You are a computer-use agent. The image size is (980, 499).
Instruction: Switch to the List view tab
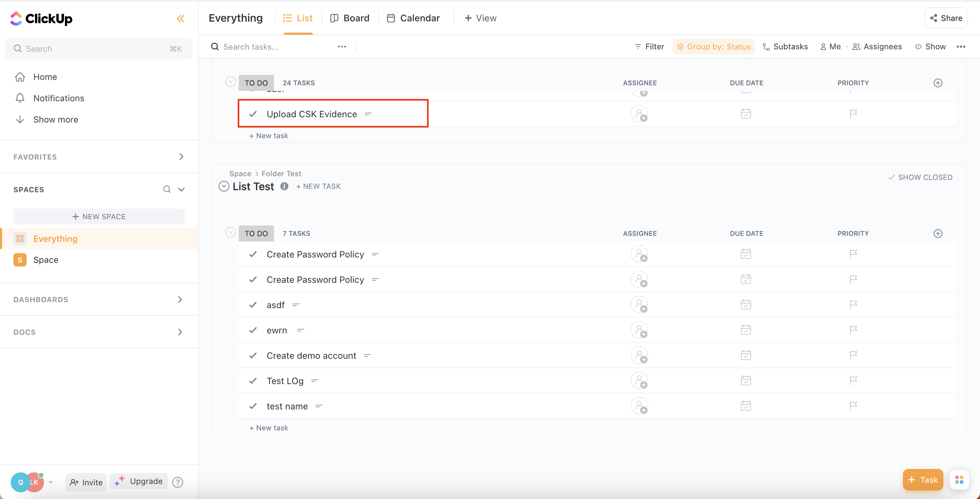coord(298,18)
